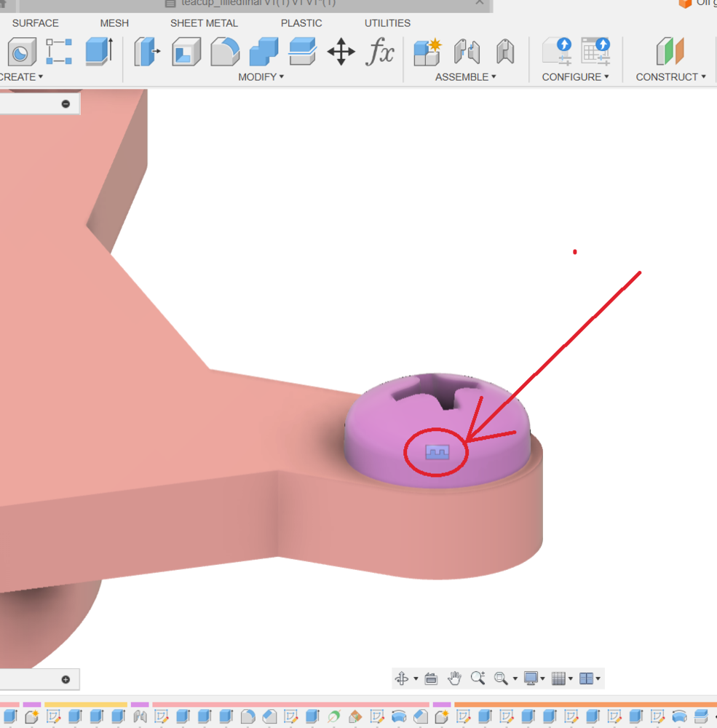Activate the Move/Copy cross-arrows tool
This screenshot has width=717, height=728.
point(341,52)
